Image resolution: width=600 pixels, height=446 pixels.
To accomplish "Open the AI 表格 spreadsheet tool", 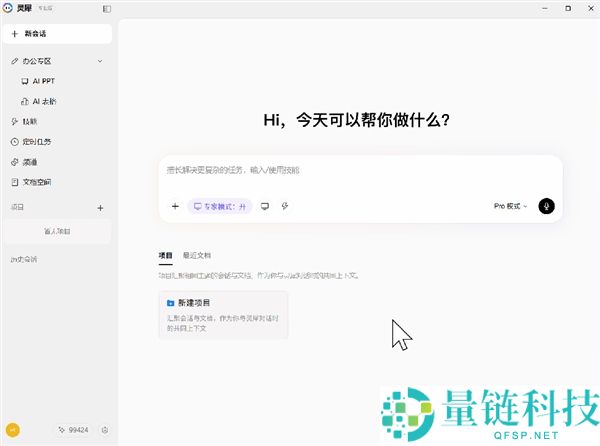I will [38, 101].
